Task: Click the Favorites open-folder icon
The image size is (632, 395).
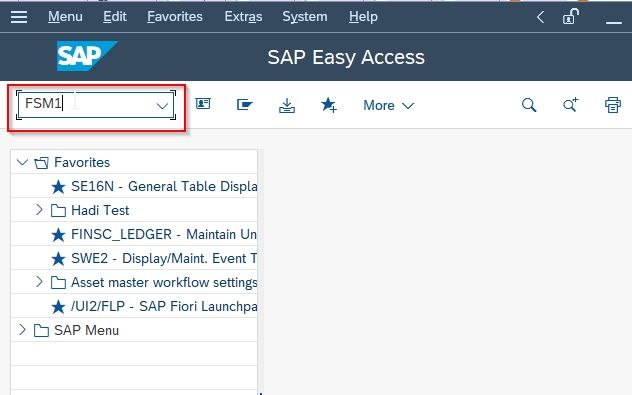Action: pos(41,163)
